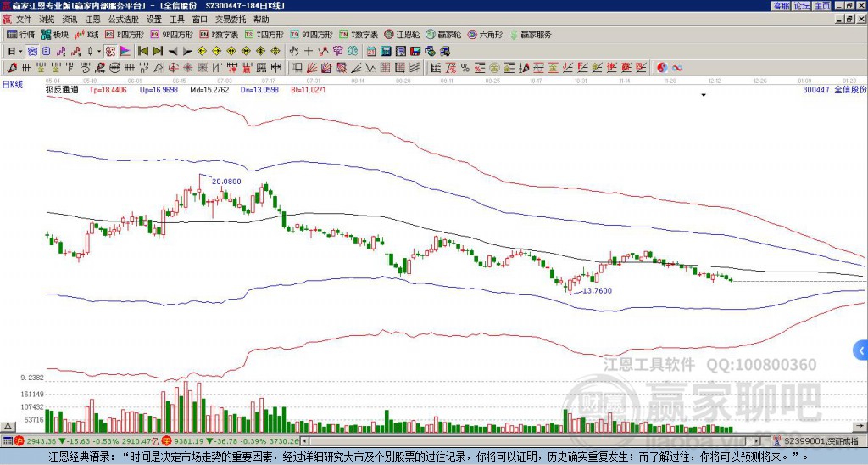Click the horizontal scrollbar left arrow
The height and width of the screenshot is (465, 868).
click(305, 441)
